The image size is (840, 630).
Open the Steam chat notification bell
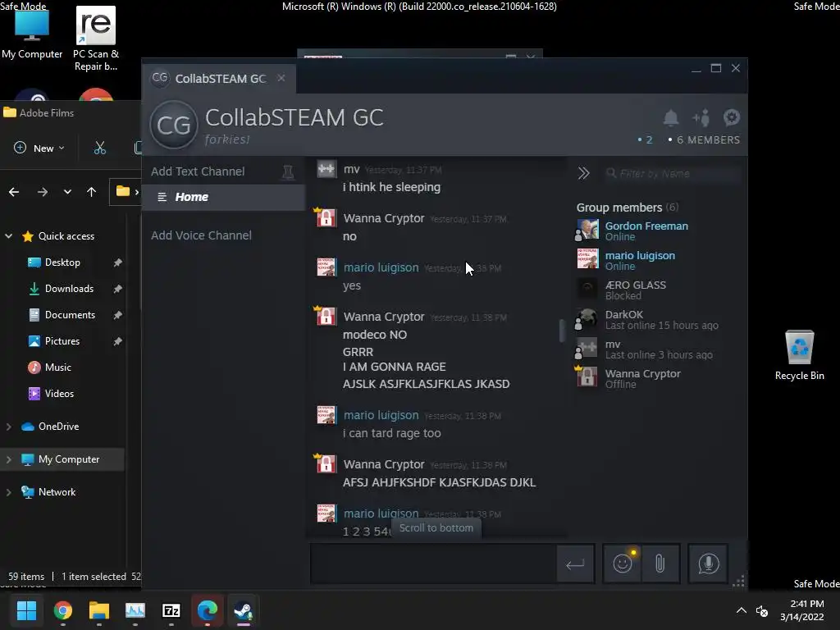671,117
